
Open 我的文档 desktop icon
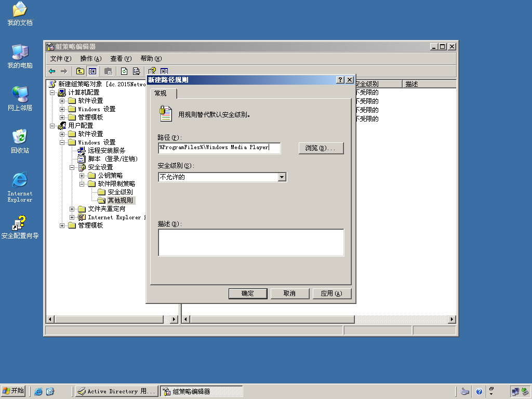(x=20, y=14)
